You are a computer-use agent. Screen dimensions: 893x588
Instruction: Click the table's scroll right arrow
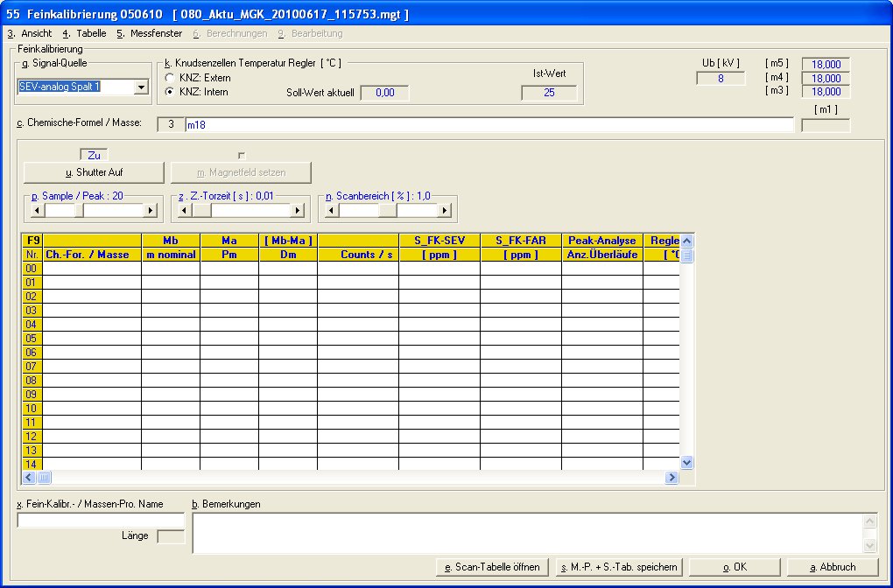click(672, 477)
